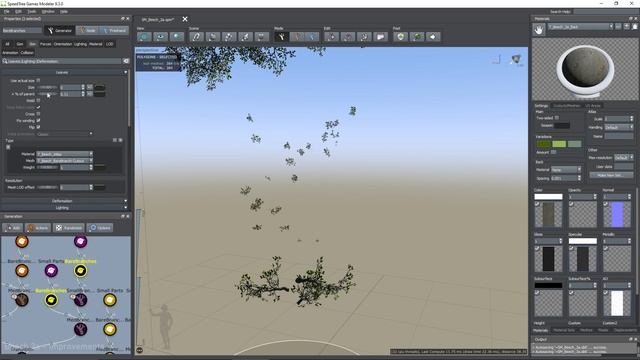Clear the property search filter
The image size is (640, 360).
(126, 61)
